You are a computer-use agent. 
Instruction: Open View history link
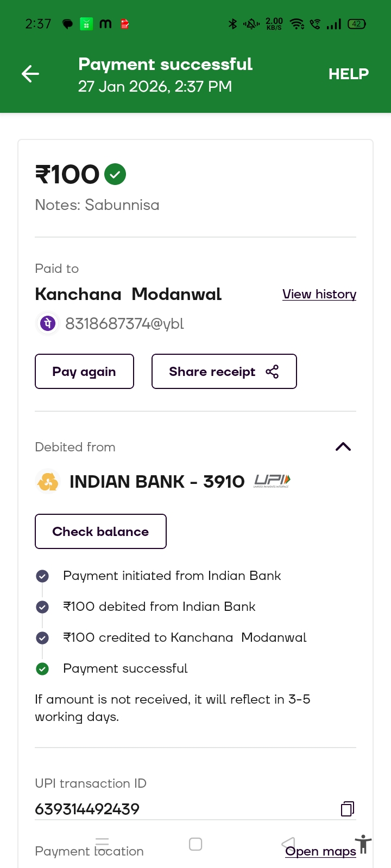click(319, 294)
